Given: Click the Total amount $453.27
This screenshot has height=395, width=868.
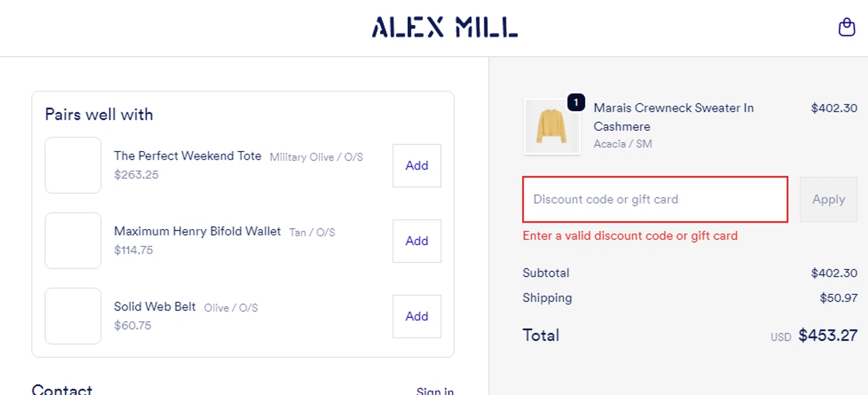Looking at the screenshot, I should point(827,335).
